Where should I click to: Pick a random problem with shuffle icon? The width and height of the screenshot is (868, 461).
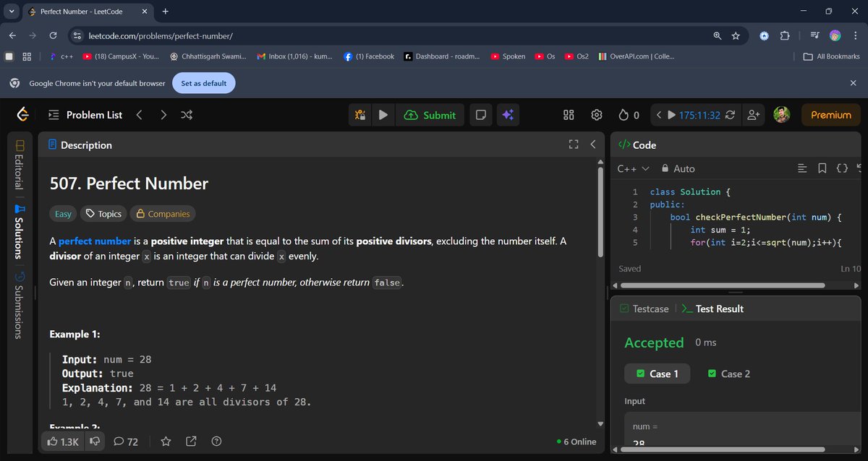187,115
